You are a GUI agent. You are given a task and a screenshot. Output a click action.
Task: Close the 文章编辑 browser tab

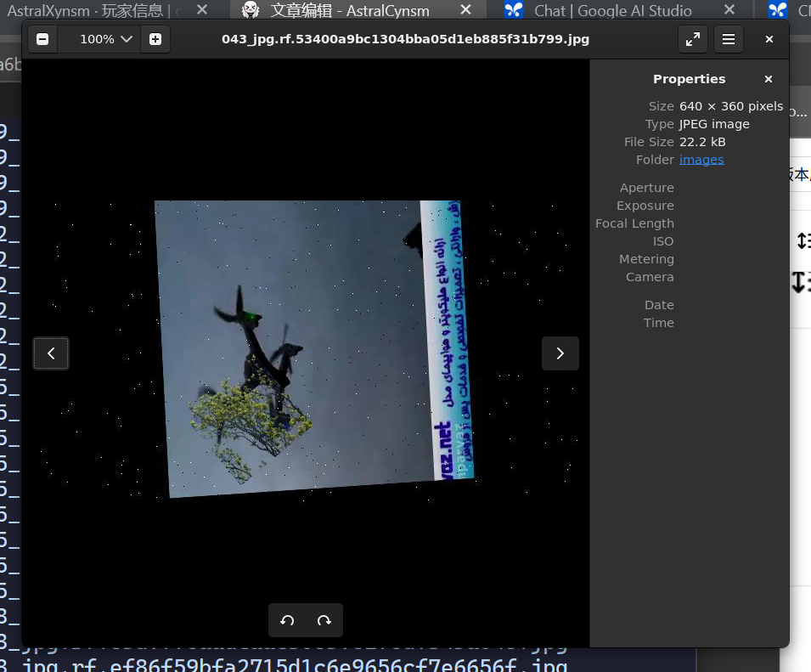pos(466,10)
